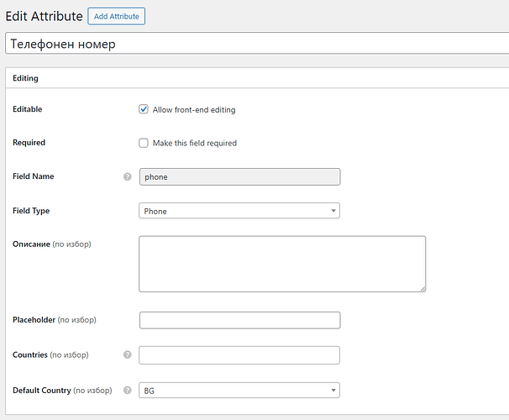The width and height of the screenshot is (509, 420).
Task: Click the help icon next to Countries
Action: [x=128, y=355]
